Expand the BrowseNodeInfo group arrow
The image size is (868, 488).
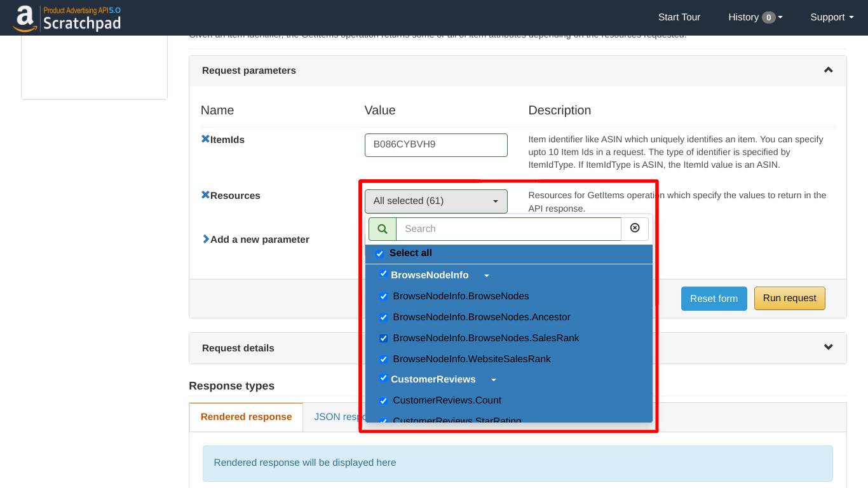tap(486, 275)
